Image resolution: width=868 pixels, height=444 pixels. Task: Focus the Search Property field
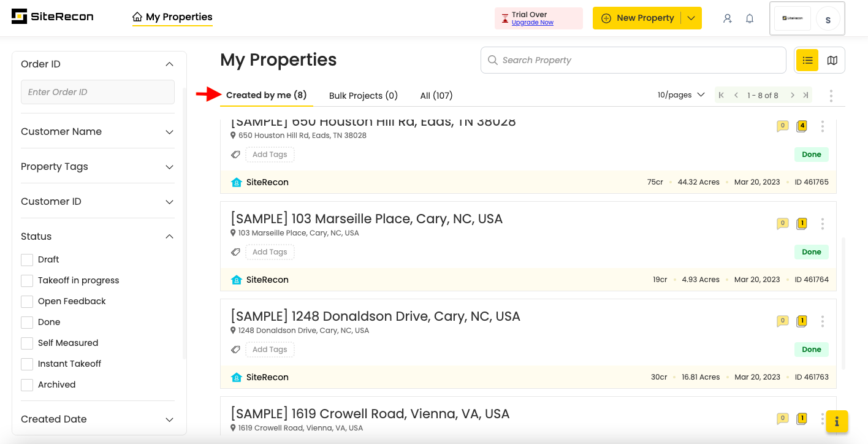click(633, 60)
